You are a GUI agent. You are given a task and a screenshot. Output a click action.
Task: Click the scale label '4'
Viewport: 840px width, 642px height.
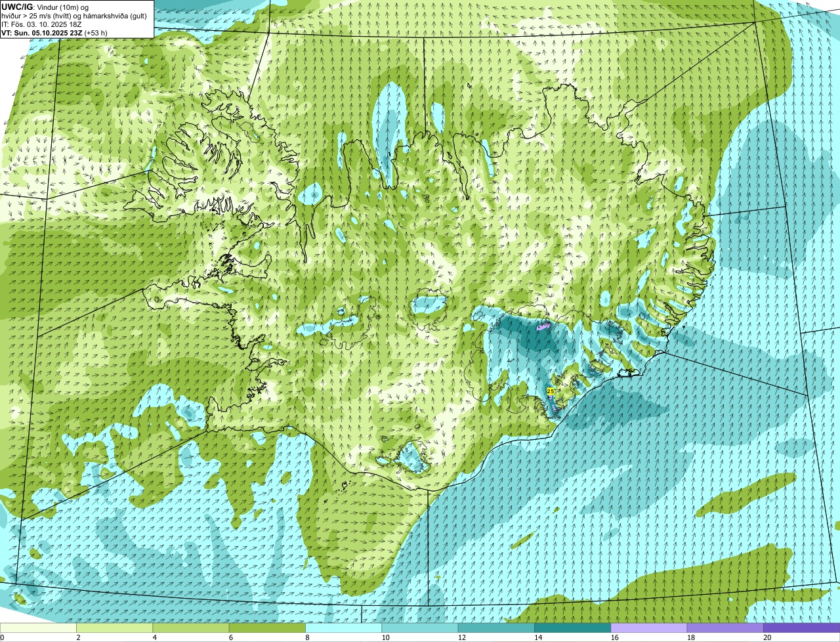pyautogui.click(x=155, y=637)
